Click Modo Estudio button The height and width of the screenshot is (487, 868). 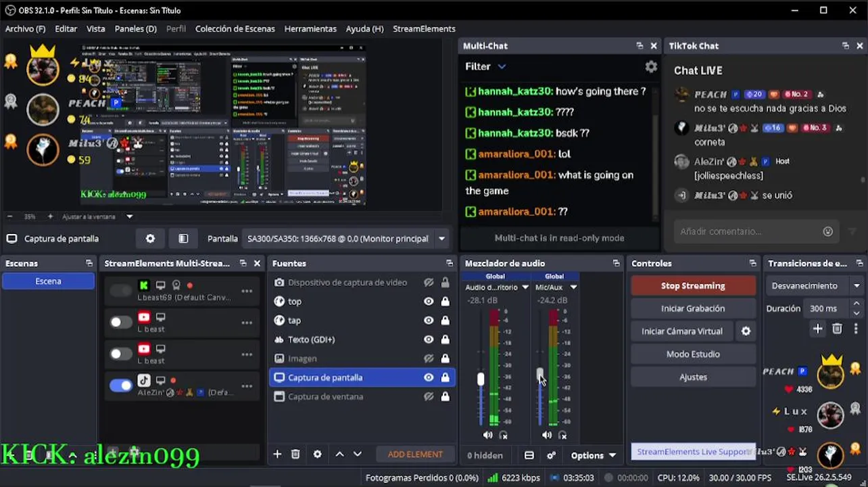693,354
